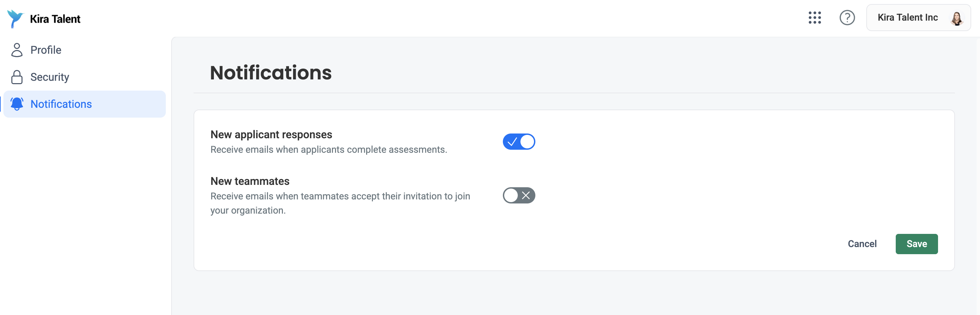Viewport: 980px width, 315px height.
Task: Disable New applicant responses toggle
Action: click(x=519, y=142)
